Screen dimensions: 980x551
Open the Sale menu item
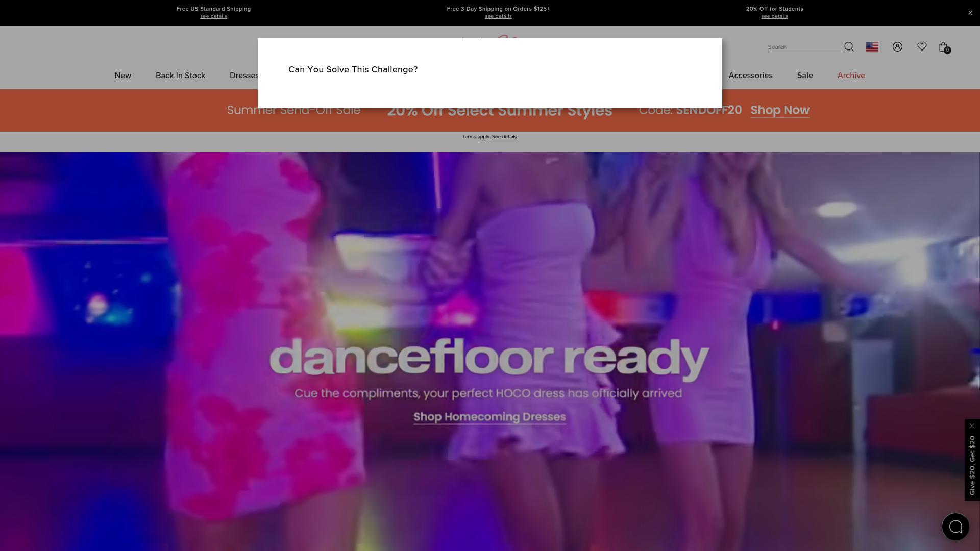click(805, 76)
